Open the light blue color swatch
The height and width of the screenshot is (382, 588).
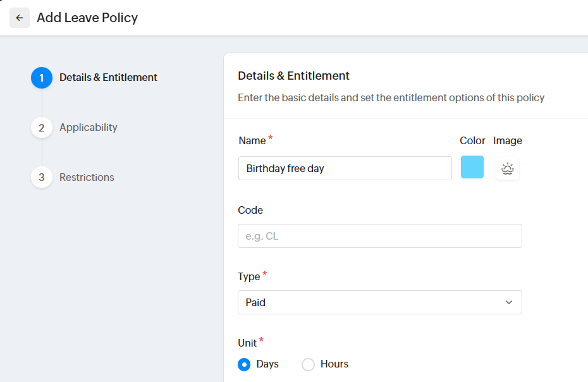click(472, 168)
